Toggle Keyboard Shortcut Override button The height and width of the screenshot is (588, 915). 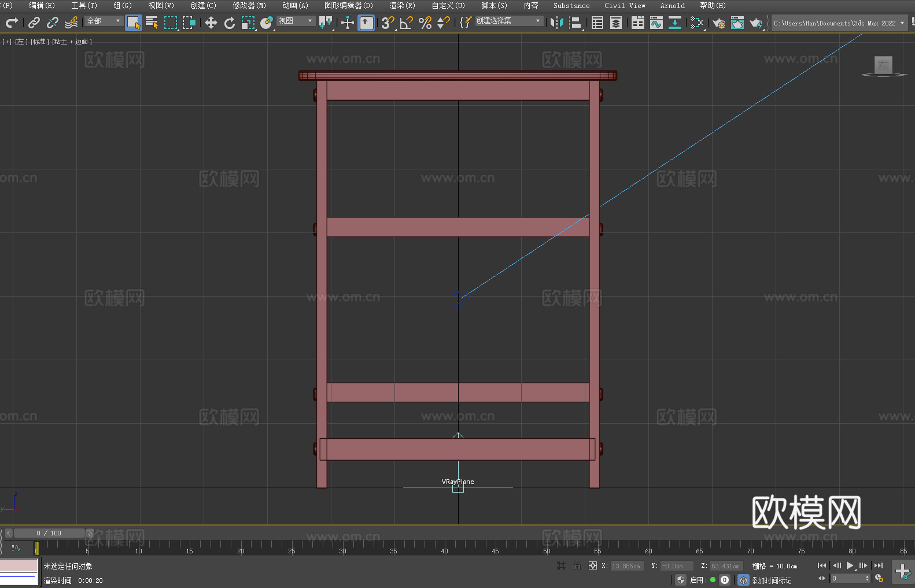tap(366, 23)
